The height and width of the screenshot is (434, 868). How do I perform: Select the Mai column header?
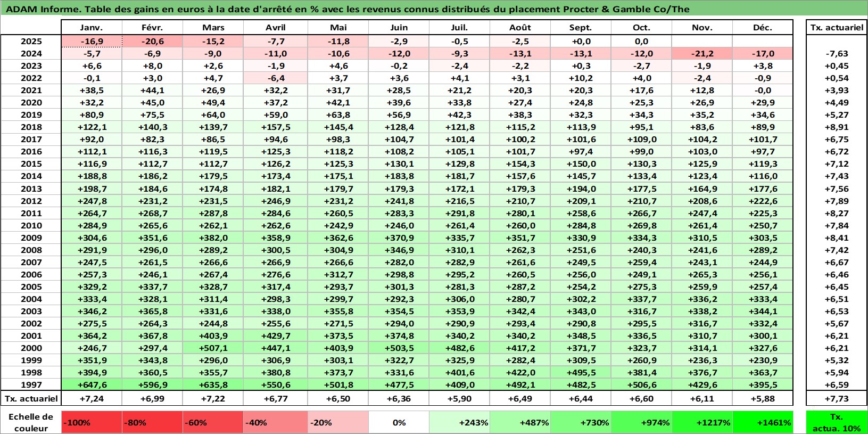click(338, 28)
